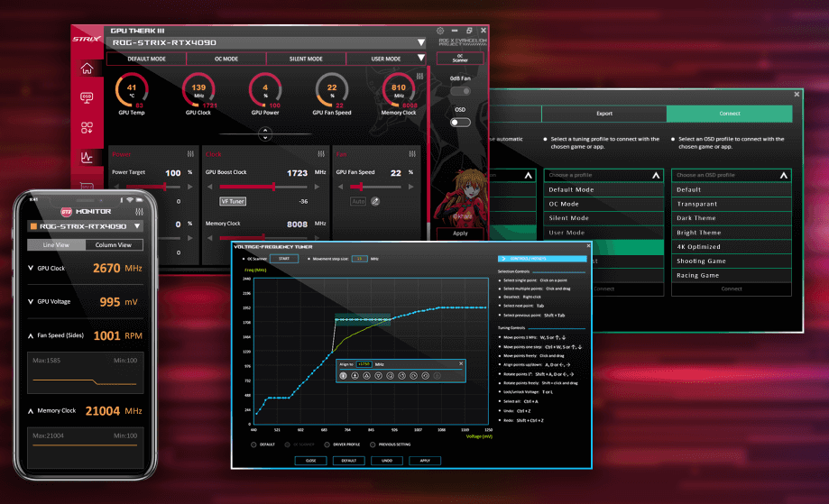Increase Power Target with right arrow

point(189,187)
